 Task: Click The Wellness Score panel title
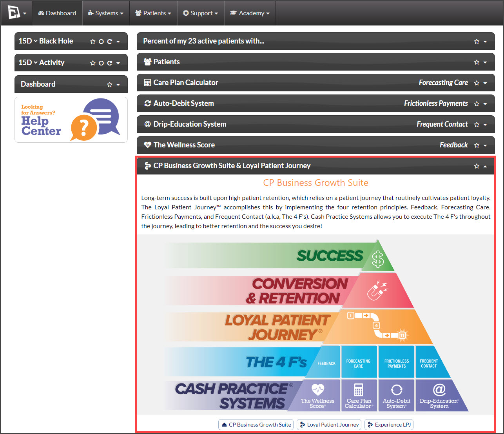point(184,145)
